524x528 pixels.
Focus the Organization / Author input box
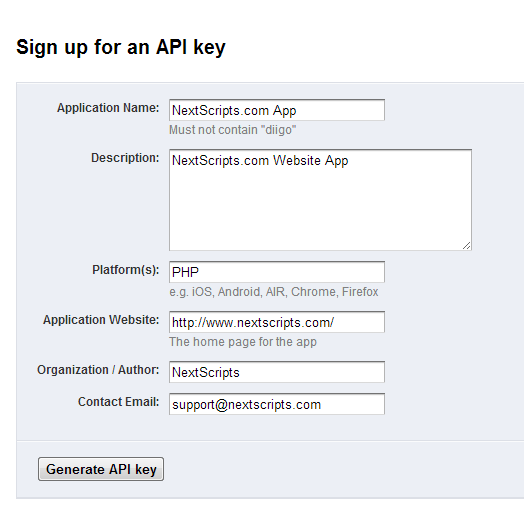click(277, 372)
